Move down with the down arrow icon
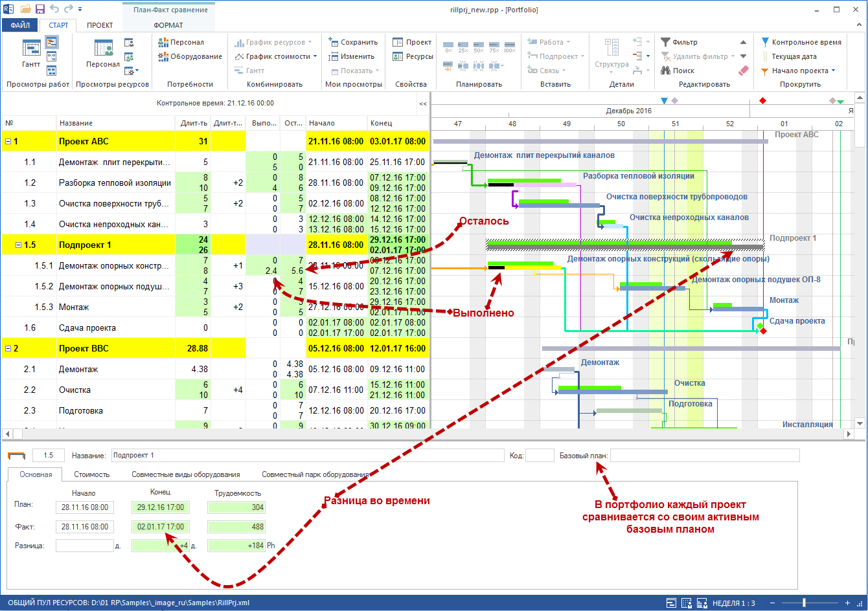Viewport: 868px width, 611px height. click(x=743, y=56)
